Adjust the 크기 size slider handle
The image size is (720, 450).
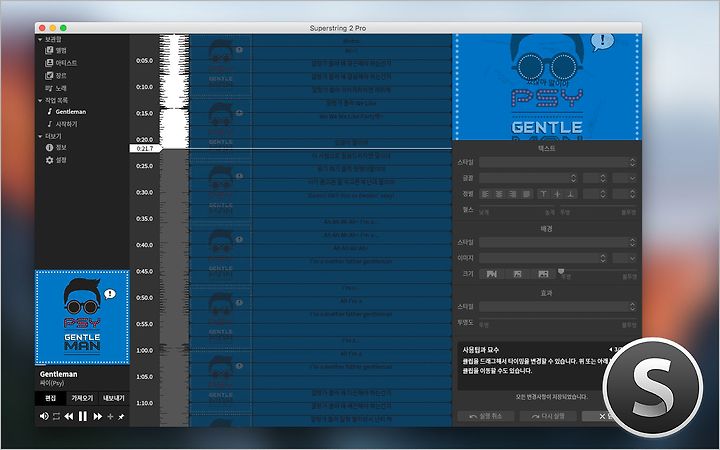pyautogui.click(x=561, y=271)
